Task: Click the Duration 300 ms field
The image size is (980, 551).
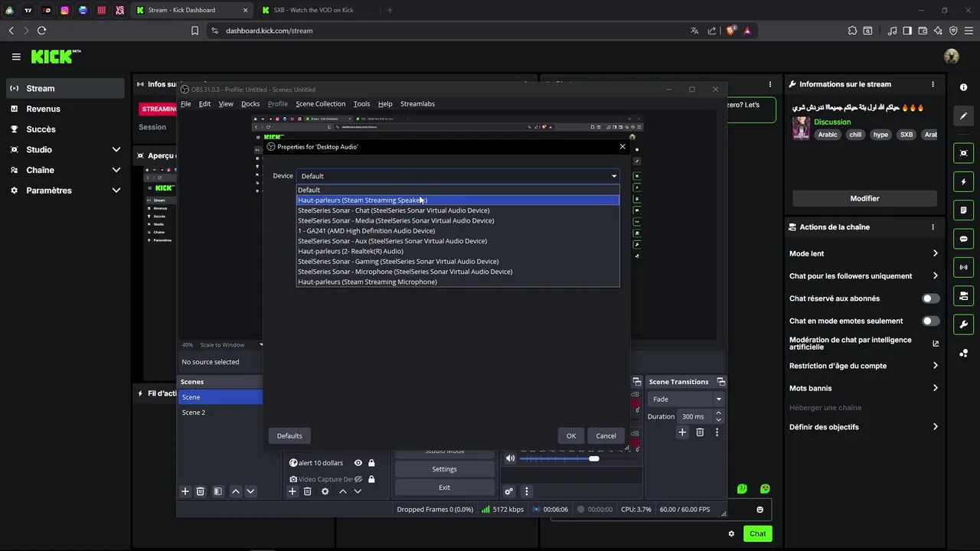Action: coord(695,416)
